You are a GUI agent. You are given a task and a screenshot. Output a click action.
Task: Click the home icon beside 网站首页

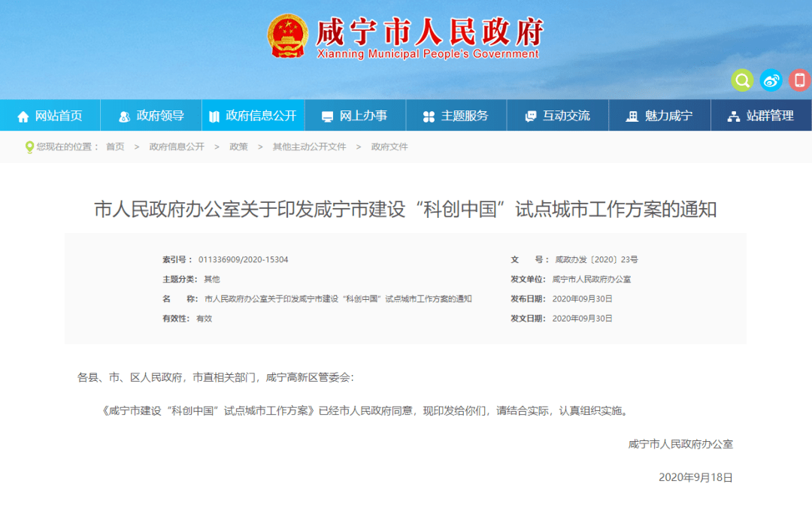[23, 116]
